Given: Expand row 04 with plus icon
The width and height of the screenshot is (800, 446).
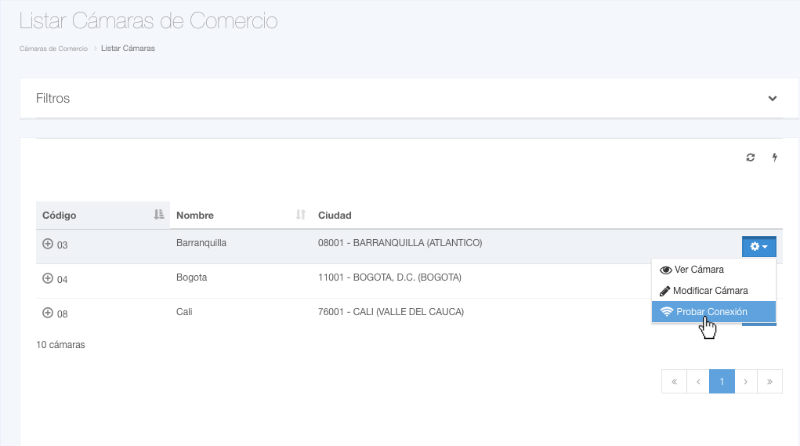Looking at the screenshot, I should coord(47,279).
